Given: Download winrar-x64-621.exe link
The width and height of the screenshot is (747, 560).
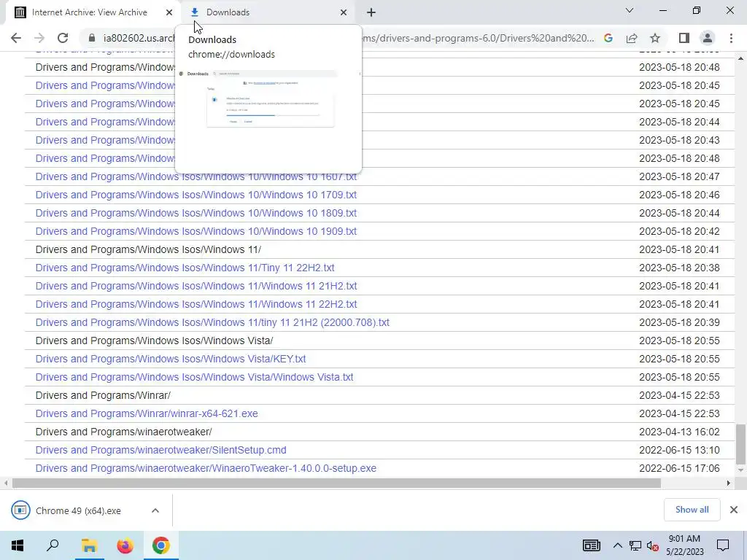Looking at the screenshot, I should pyautogui.click(x=146, y=413).
